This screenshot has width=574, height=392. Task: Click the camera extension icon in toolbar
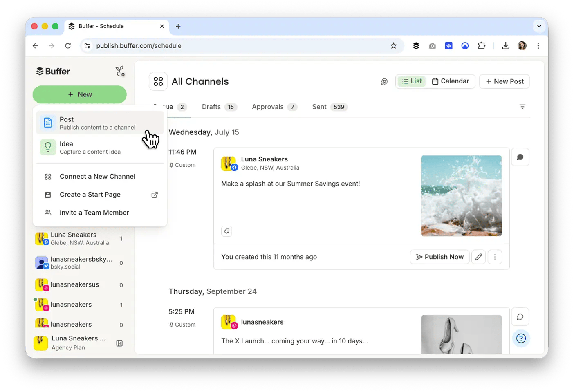pyautogui.click(x=432, y=46)
